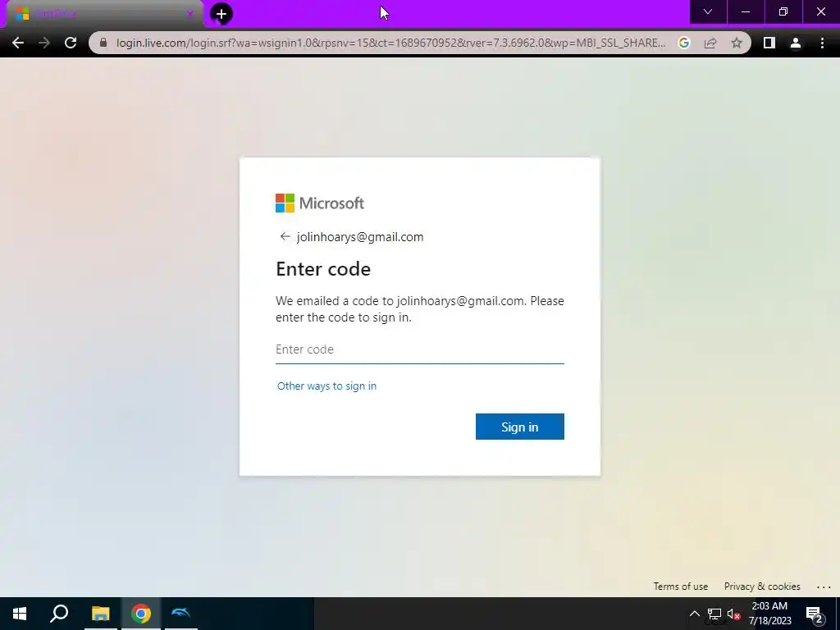Open the dolphin app in taskbar
The image size is (840, 630).
point(181,614)
